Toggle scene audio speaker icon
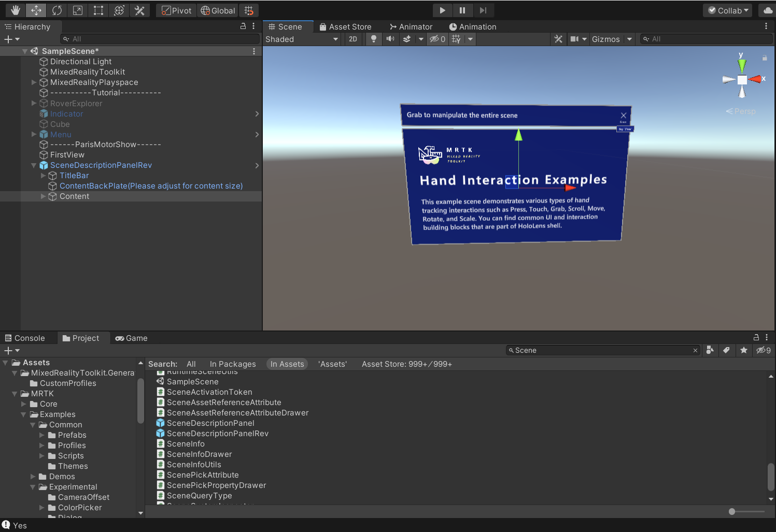 coord(390,39)
